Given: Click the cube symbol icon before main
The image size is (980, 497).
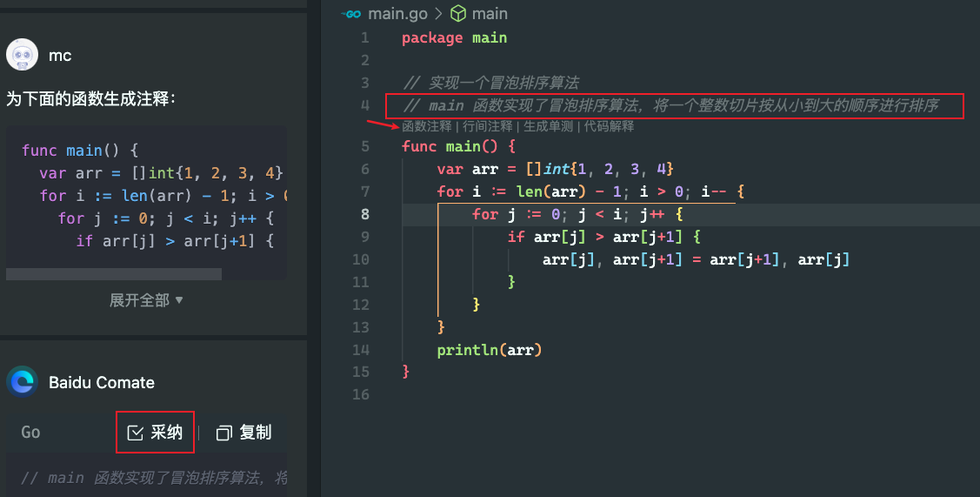Looking at the screenshot, I should click(x=459, y=14).
